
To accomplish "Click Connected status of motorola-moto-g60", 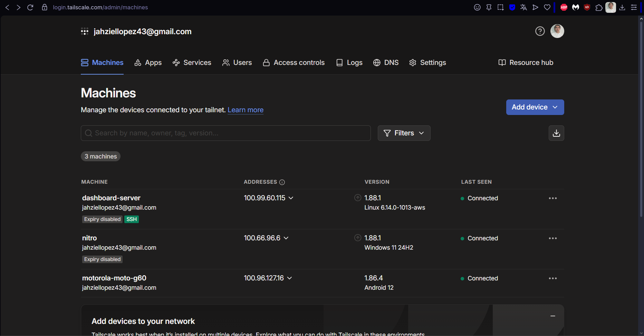I will [479, 278].
